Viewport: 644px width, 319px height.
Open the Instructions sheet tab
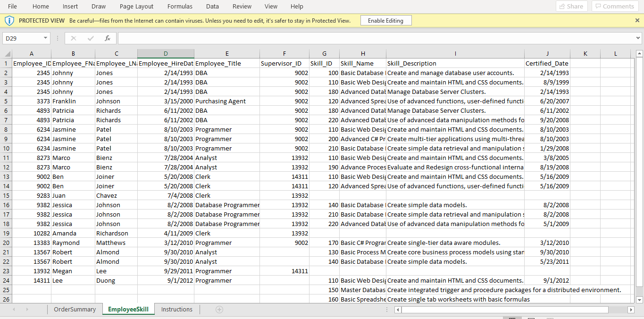176,309
